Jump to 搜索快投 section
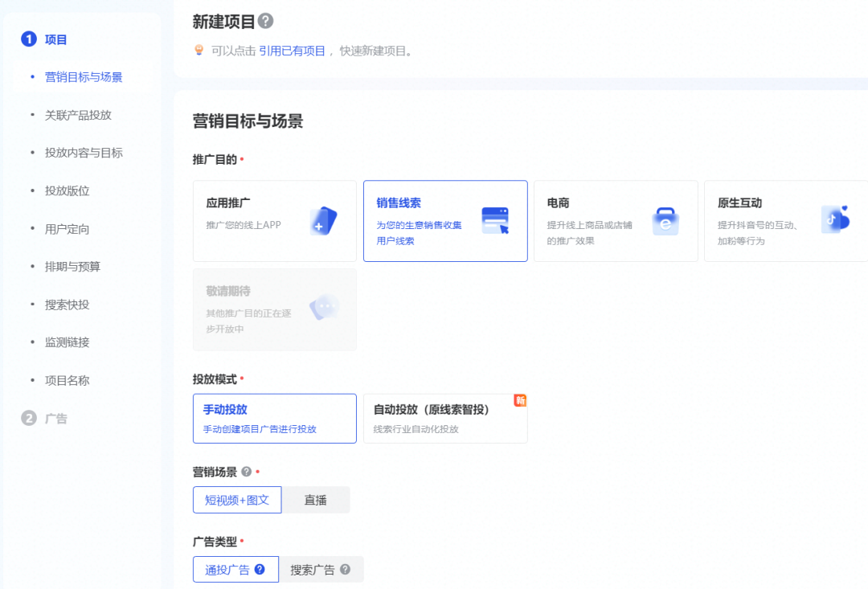The height and width of the screenshot is (589, 868). 67,305
